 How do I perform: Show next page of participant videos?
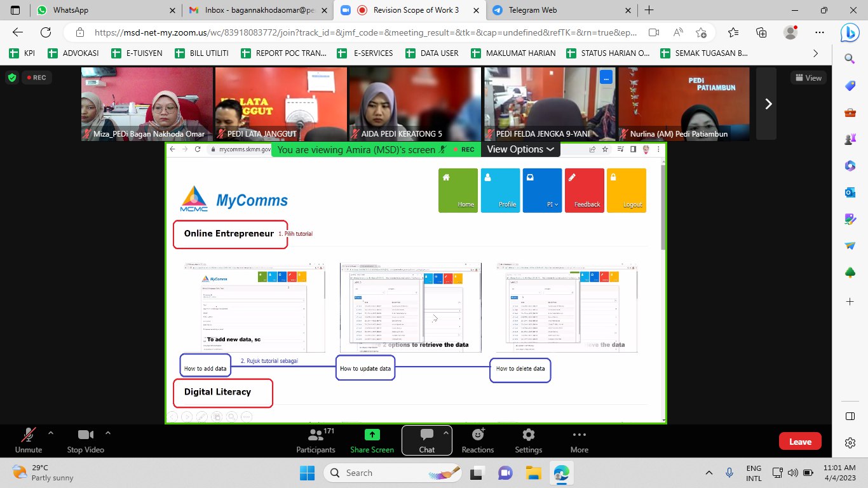(768, 104)
